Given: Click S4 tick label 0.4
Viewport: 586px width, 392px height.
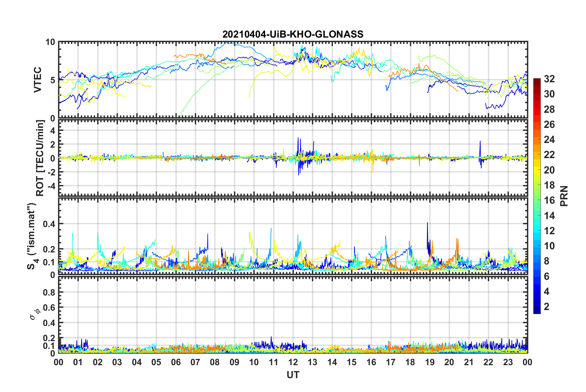Looking at the screenshot, I should pos(49,224).
